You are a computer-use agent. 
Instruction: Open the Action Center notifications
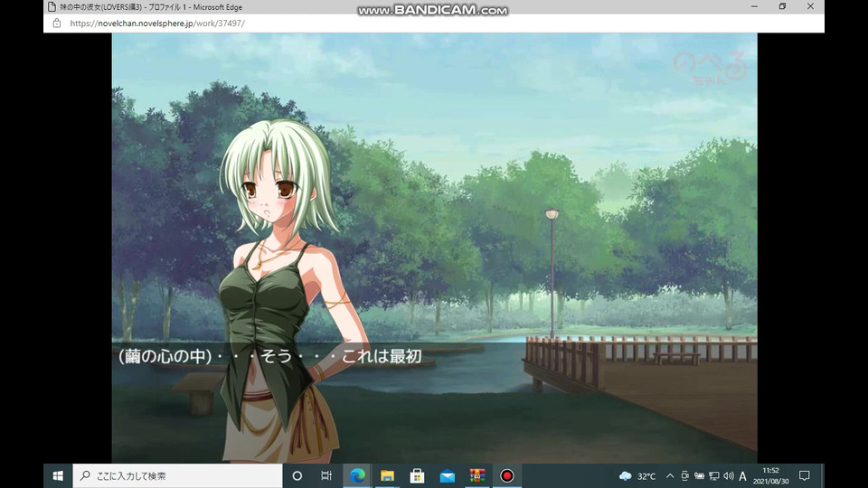pos(805,476)
